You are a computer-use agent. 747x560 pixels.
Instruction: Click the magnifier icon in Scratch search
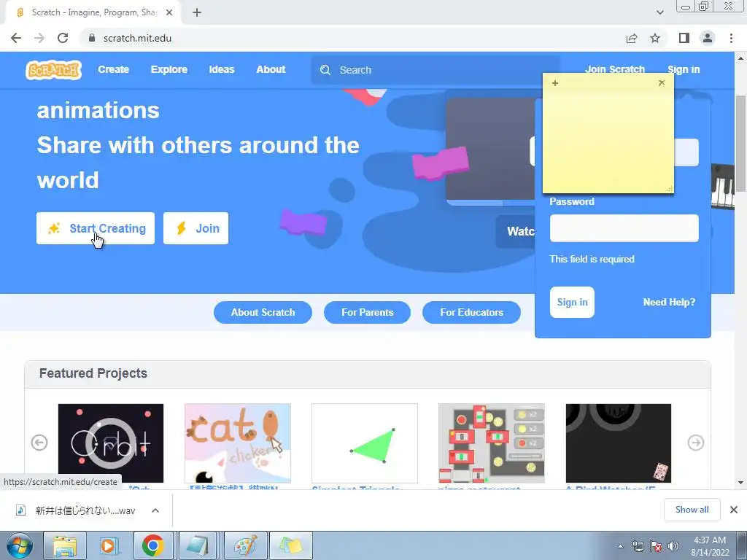tap(325, 70)
